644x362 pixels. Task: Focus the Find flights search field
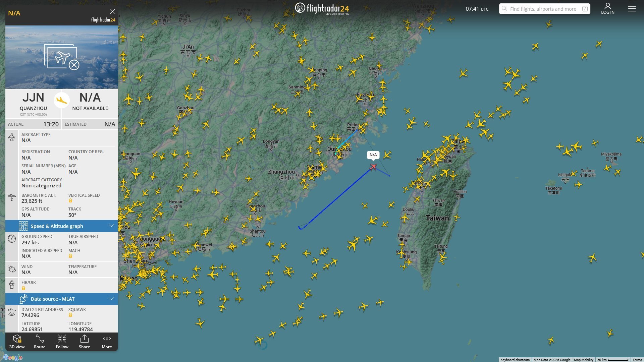[x=545, y=9]
